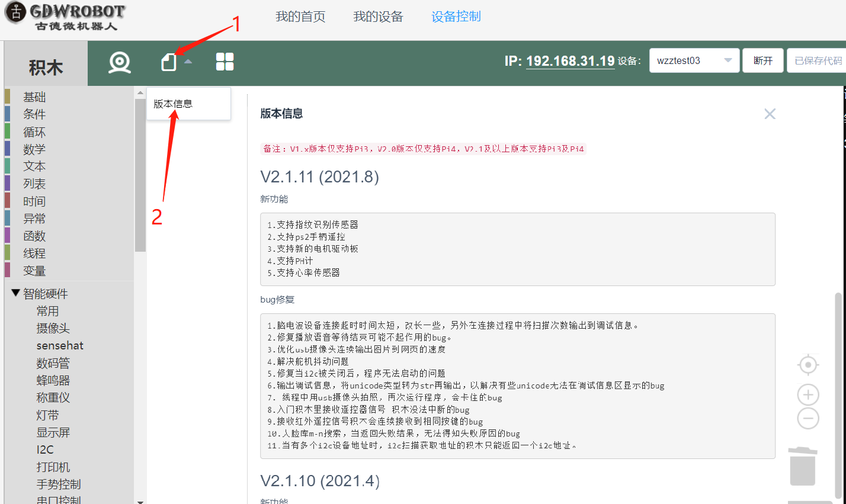Viewport: 846px width, 504px height.
Task: Click the red 备注 compatibility note
Action: (424, 149)
